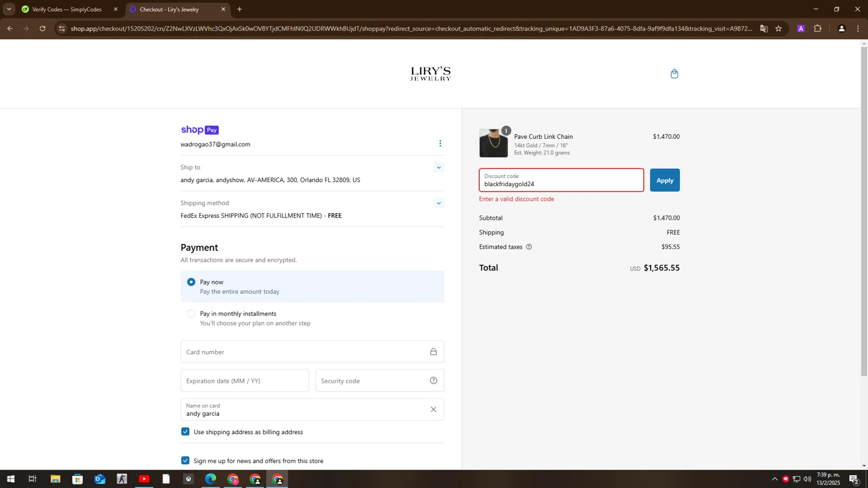Open File Explorer from taskbar
This screenshot has height=488, width=868.
click(55, 479)
